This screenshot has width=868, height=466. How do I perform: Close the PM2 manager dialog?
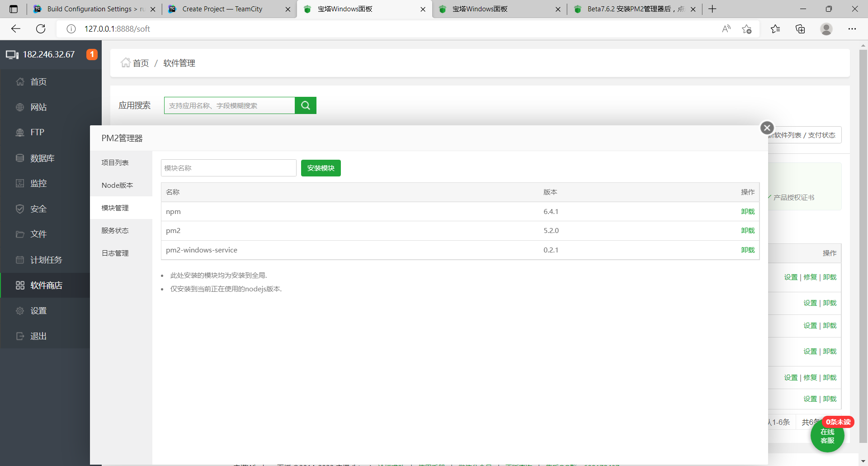click(x=767, y=128)
